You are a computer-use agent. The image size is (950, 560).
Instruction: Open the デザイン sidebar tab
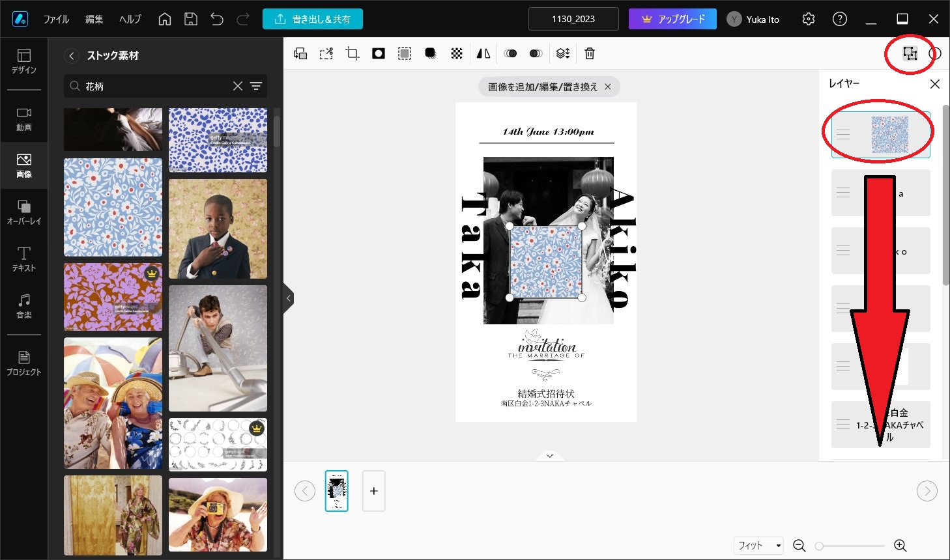click(x=24, y=61)
